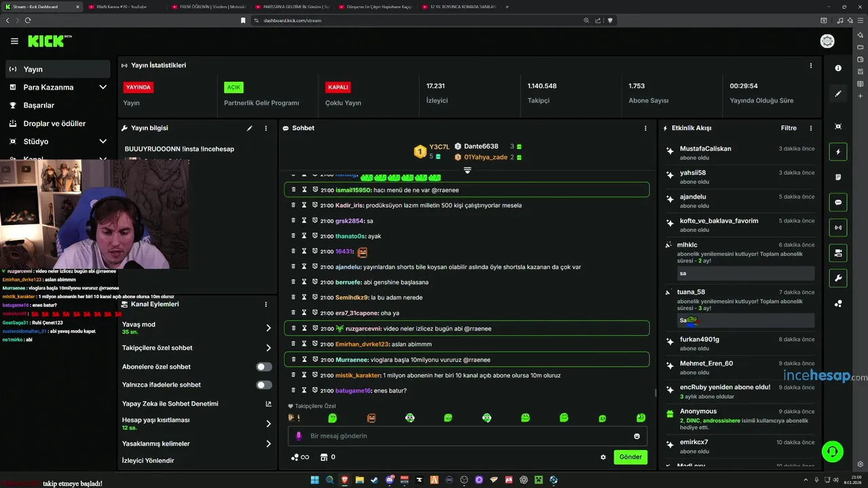Open Yavaş mod settings chevron
This screenshot has height=488, width=868.
point(269,328)
